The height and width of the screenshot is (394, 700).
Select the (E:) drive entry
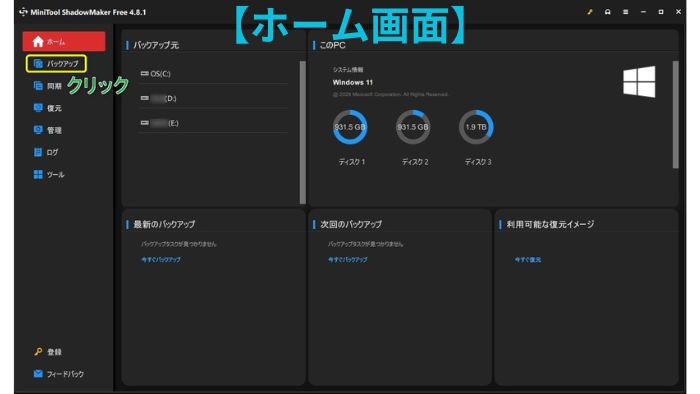point(214,123)
